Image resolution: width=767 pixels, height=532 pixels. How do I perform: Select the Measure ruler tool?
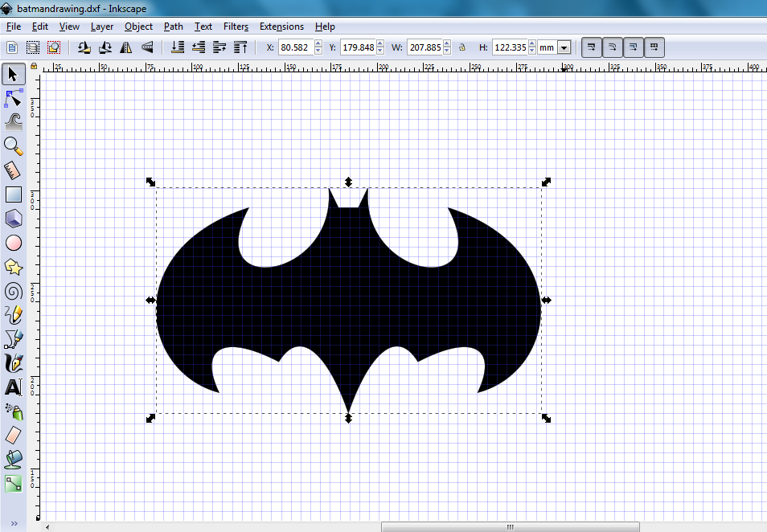[x=13, y=170]
